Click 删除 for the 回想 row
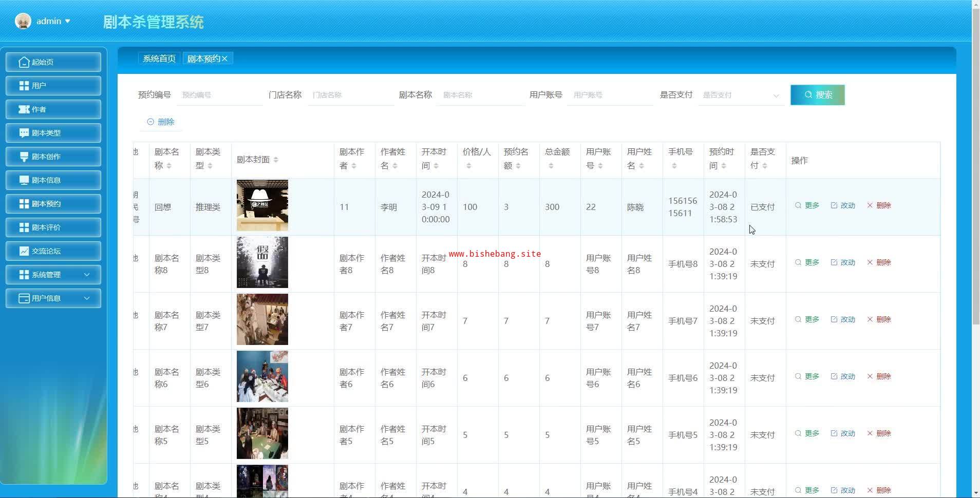The width and height of the screenshot is (980, 498). point(879,205)
